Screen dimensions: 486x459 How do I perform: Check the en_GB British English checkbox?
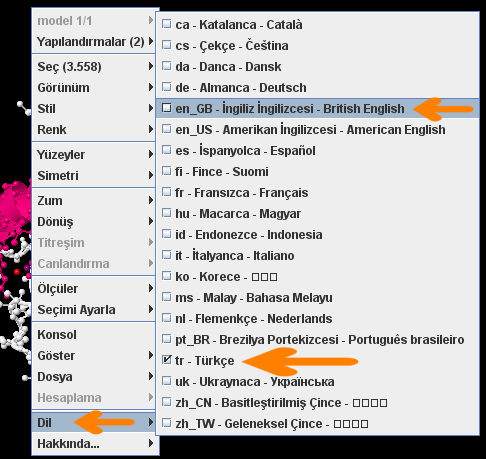[x=166, y=108]
